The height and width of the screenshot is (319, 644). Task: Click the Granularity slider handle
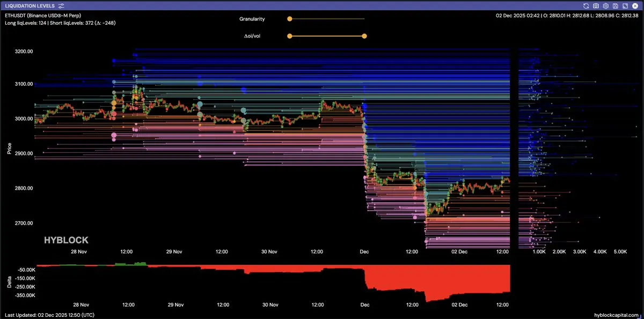(x=289, y=19)
